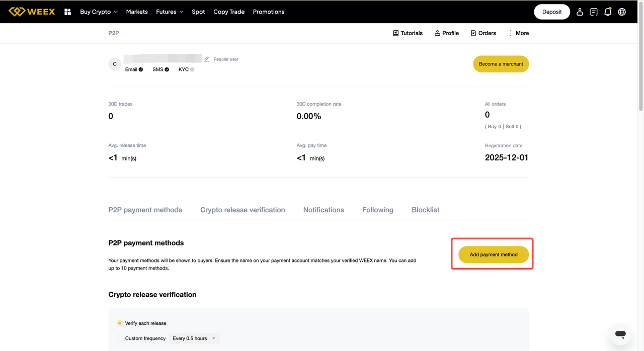
Task: Click the Become a merchant button
Action: [501, 64]
